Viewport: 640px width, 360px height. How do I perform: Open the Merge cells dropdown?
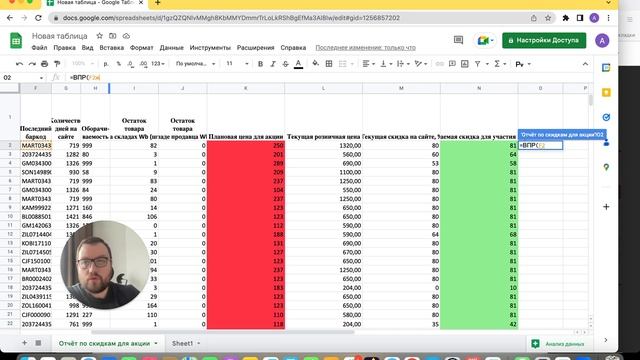(x=346, y=64)
